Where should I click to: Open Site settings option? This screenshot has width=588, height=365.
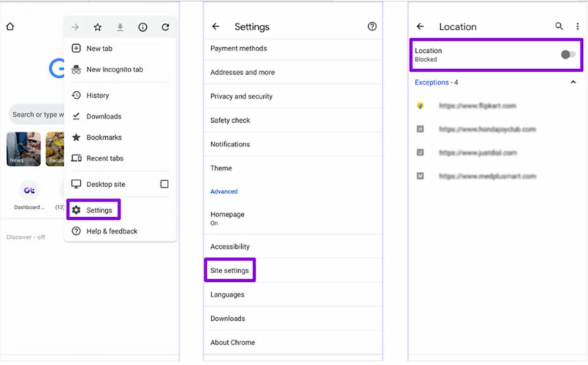[x=229, y=271]
